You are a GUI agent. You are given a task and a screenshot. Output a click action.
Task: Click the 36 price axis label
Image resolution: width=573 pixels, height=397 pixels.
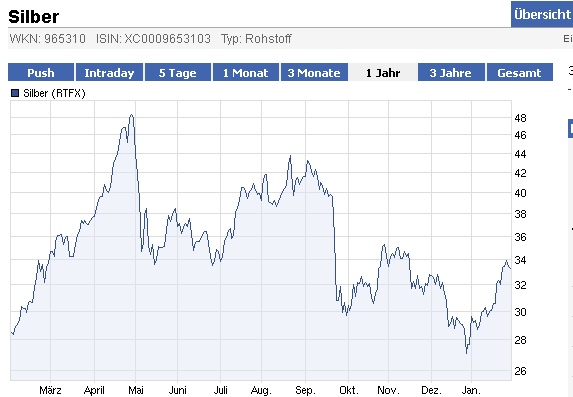click(x=520, y=237)
